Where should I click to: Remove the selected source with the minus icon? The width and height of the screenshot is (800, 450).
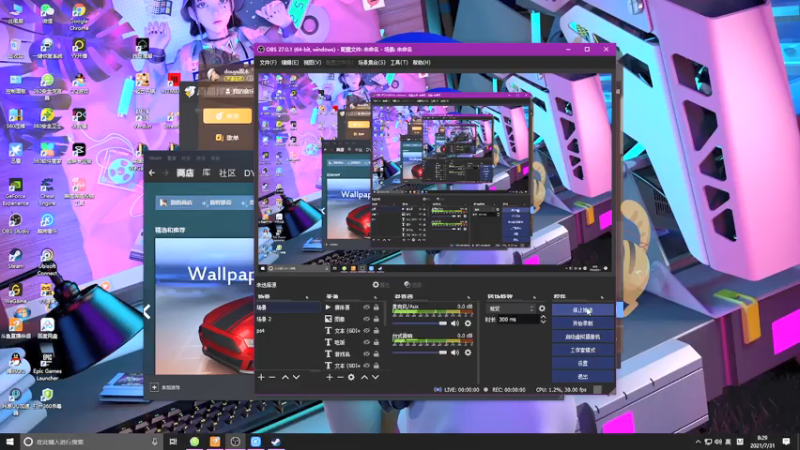coord(340,377)
